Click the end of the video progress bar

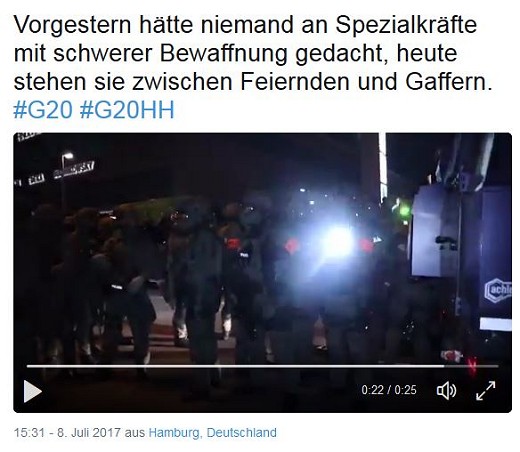pos(497,366)
